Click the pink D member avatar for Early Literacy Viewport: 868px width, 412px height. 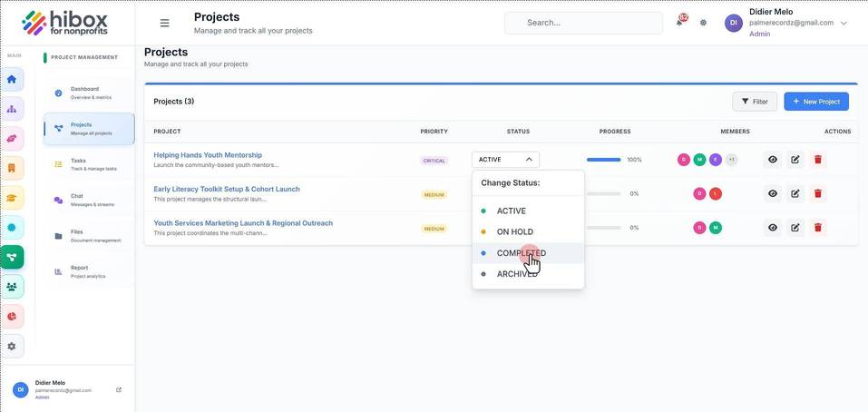coord(699,194)
